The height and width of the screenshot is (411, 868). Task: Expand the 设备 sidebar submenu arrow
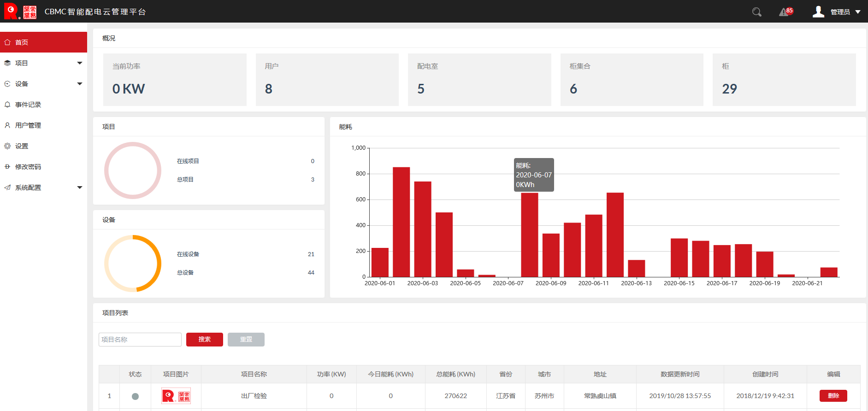[x=80, y=84]
